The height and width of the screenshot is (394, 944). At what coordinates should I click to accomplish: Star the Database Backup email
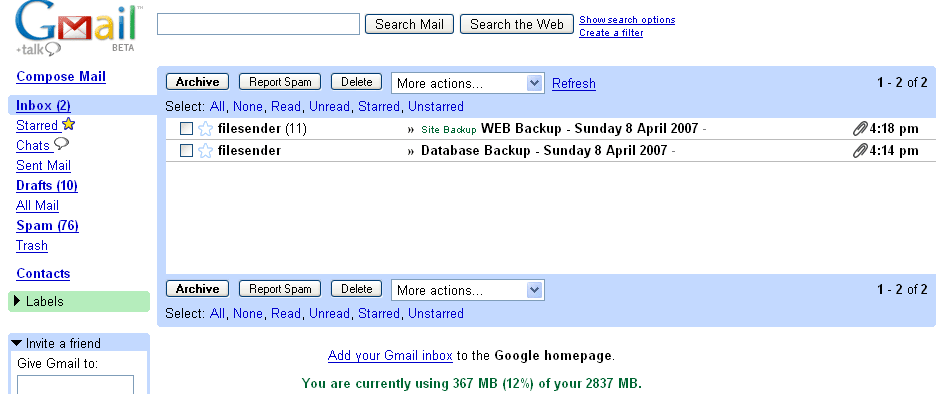tap(205, 151)
